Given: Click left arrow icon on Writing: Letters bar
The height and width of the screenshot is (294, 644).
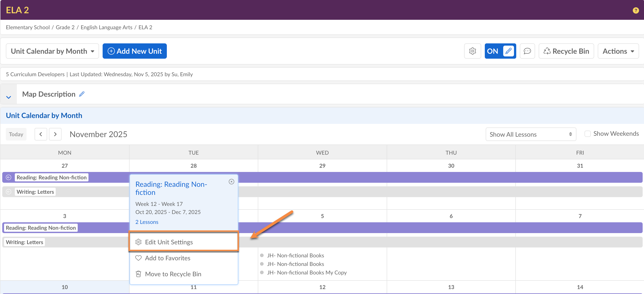Looking at the screenshot, I should [9, 192].
